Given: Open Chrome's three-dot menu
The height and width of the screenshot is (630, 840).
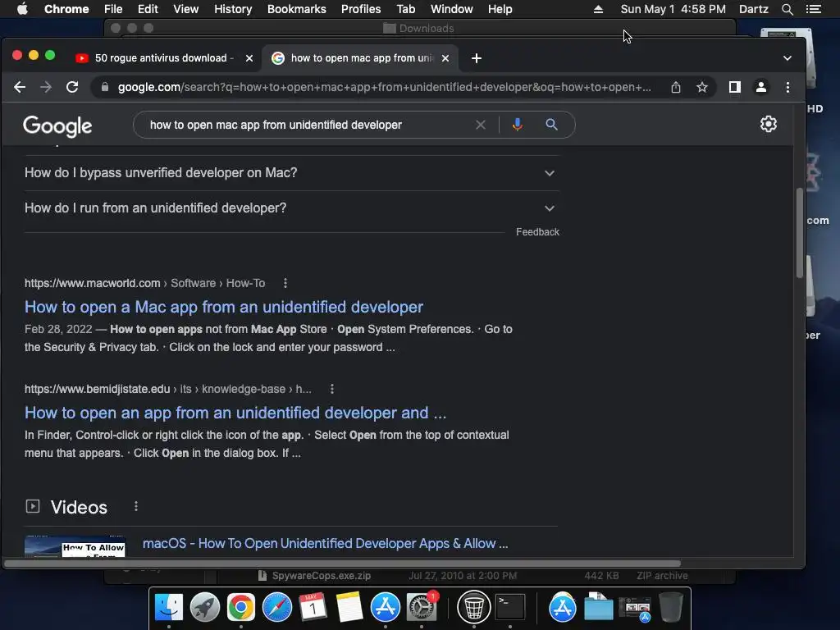Looking at the screenshot, I should tap(787, 87).
